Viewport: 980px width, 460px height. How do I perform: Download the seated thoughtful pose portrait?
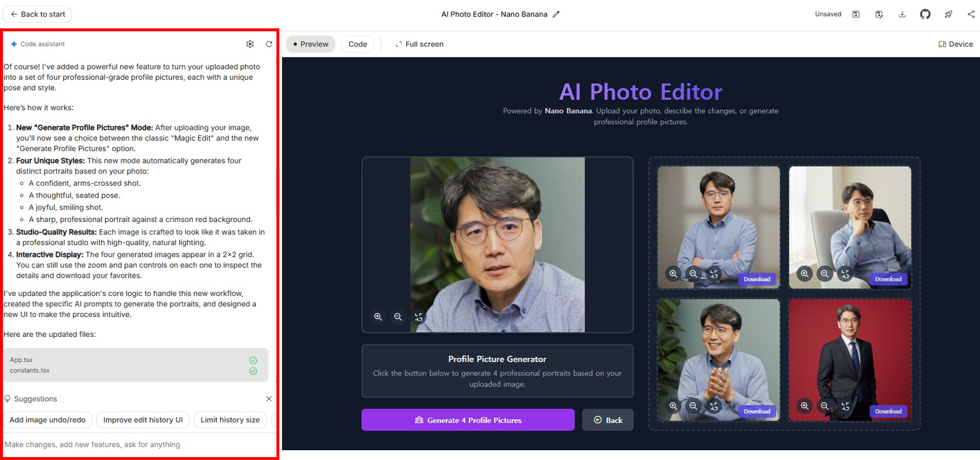888,279
